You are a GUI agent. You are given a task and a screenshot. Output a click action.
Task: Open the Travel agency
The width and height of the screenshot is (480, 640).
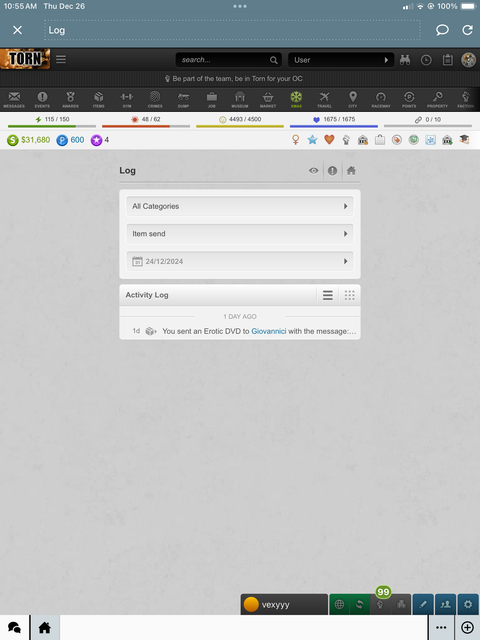pos(324,99)
